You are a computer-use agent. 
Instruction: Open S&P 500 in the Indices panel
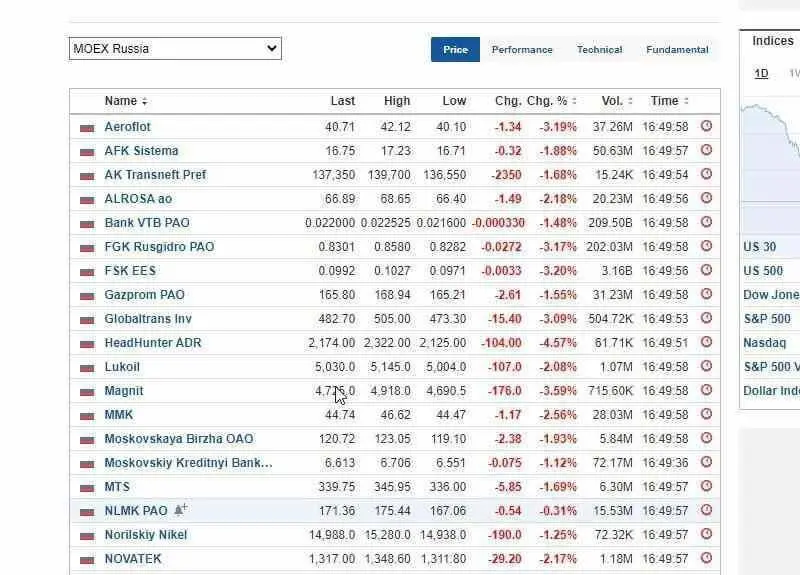767,318
